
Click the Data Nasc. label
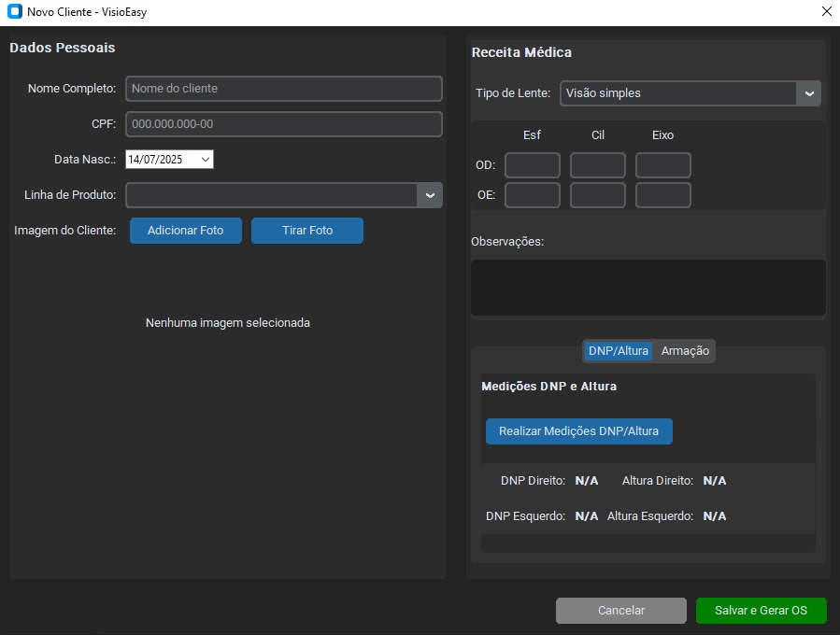(x=85, y=160)
